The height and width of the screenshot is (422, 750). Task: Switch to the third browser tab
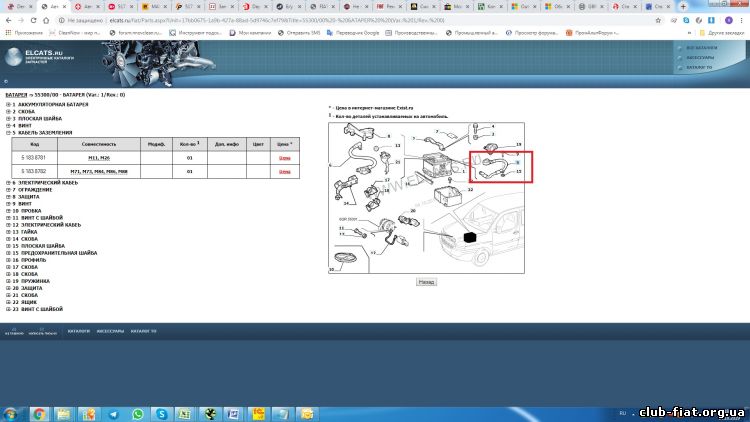coord(87,7)
